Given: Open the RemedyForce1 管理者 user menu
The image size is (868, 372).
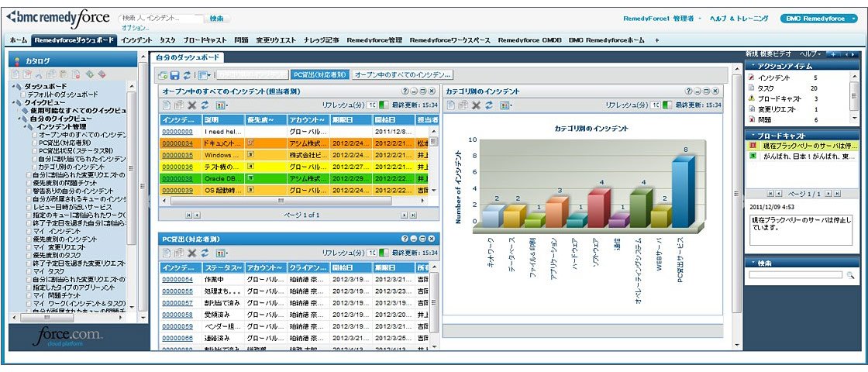Looking at the screenshot, I should click(662, 19).
